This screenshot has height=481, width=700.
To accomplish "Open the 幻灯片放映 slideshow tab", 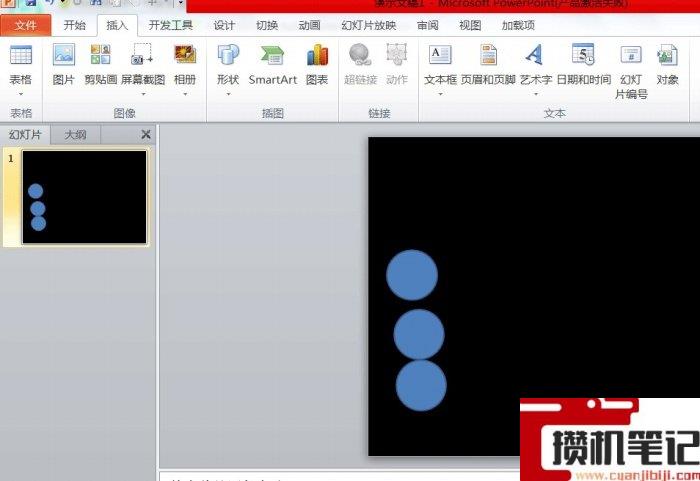I will click(369, 25).
